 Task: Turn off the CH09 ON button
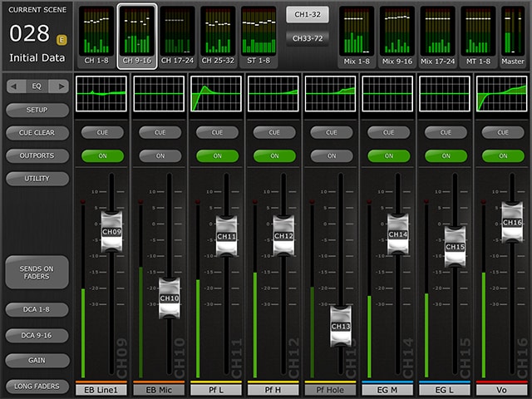pyautogui.click(x=102, y=155)
